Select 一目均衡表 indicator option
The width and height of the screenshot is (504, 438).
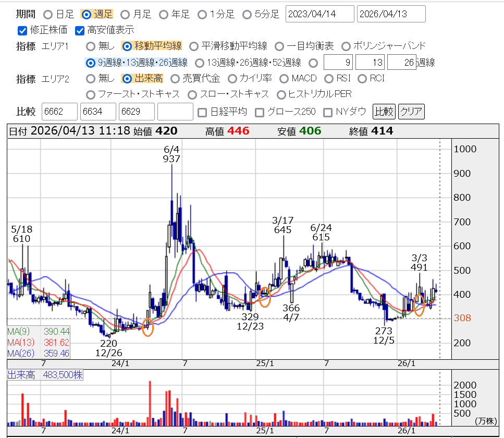280,46
